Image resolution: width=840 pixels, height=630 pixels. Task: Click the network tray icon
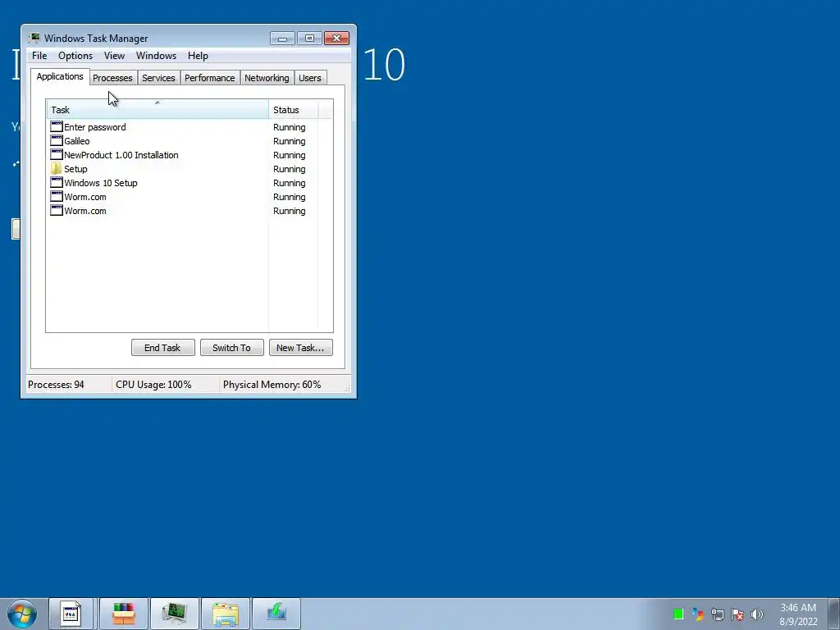coord(717,614)
